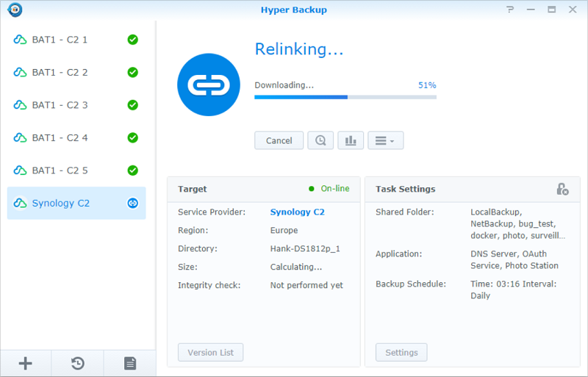Click the clock backup explorer icon
Screen dimensions: 588x377
(320, 140)
